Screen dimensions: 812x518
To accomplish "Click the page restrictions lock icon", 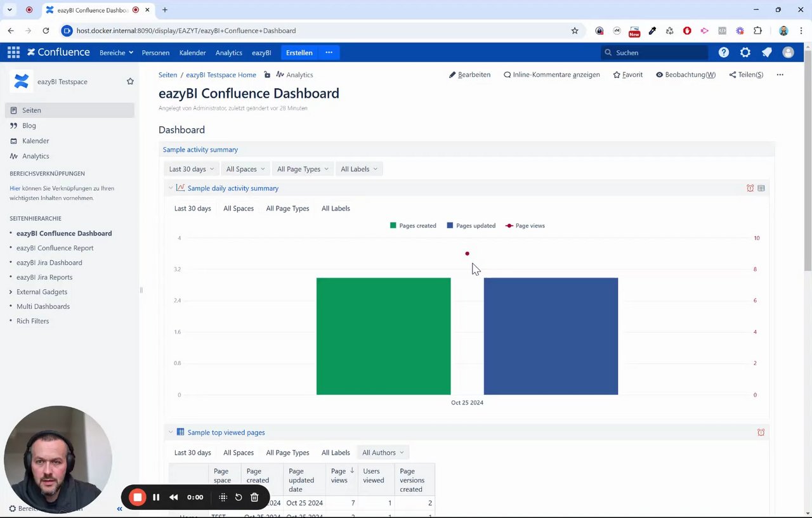I will 267,75.
